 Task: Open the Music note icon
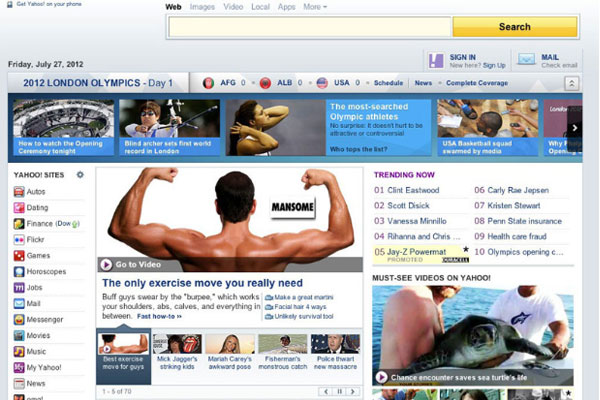pyautogui.click(x=19, y=351)
